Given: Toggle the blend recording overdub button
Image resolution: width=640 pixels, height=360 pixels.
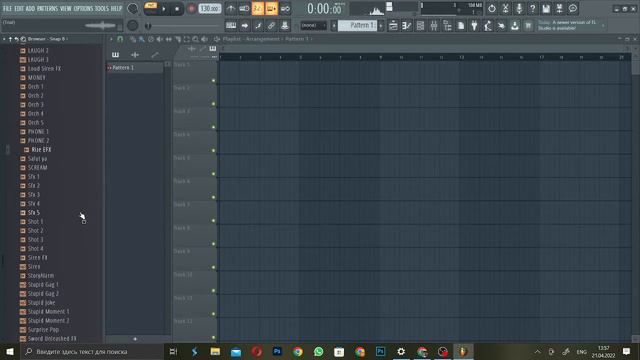Looking at the screenshot, I should pos(271,9).
